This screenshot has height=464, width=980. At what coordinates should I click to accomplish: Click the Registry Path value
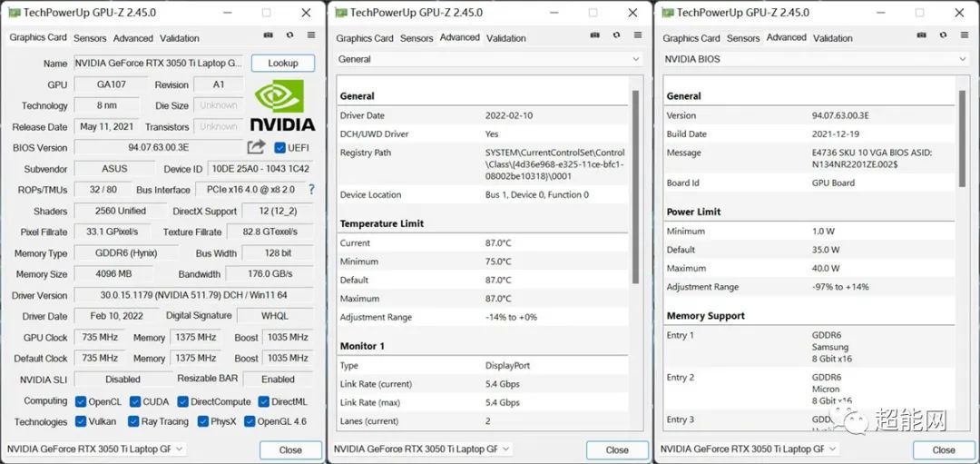click(x=555, y=164)
